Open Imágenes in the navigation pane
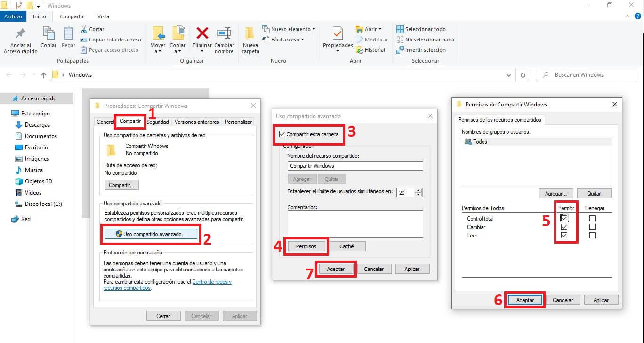This screenshot has width=644, height=343. 32,159
